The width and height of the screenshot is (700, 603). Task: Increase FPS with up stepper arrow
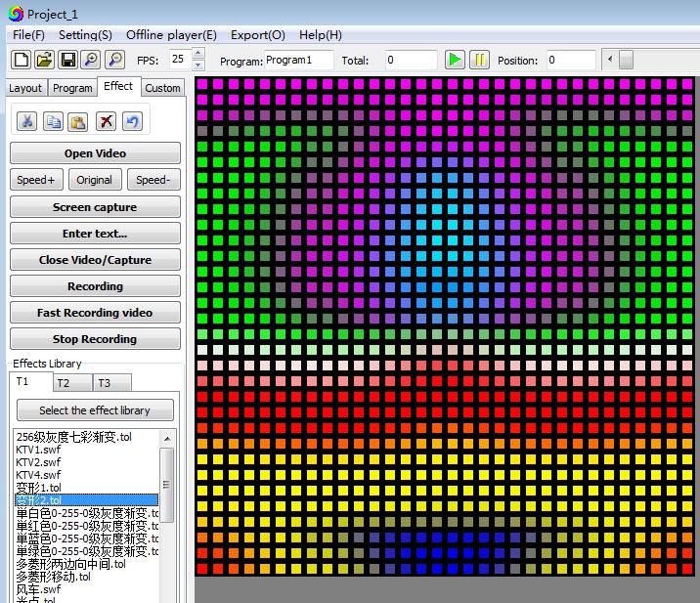tap(198, 54)
